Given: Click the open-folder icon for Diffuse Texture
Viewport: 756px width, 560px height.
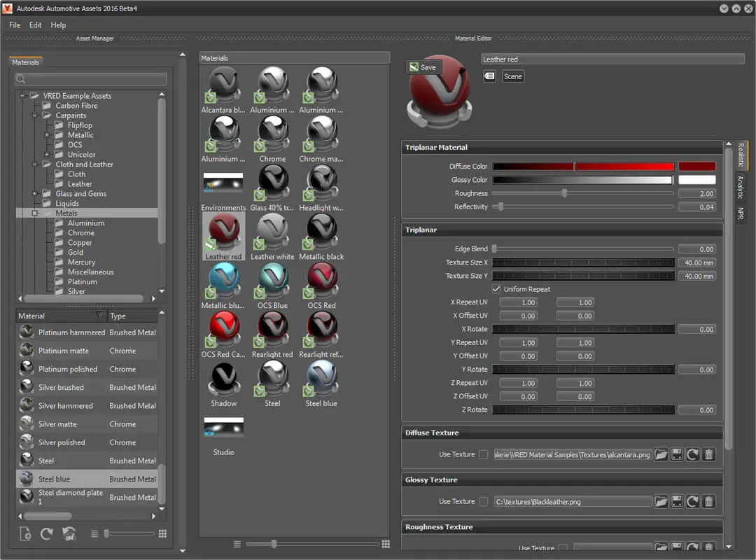Looking at the screenshot, I should [x=661, y=454].
